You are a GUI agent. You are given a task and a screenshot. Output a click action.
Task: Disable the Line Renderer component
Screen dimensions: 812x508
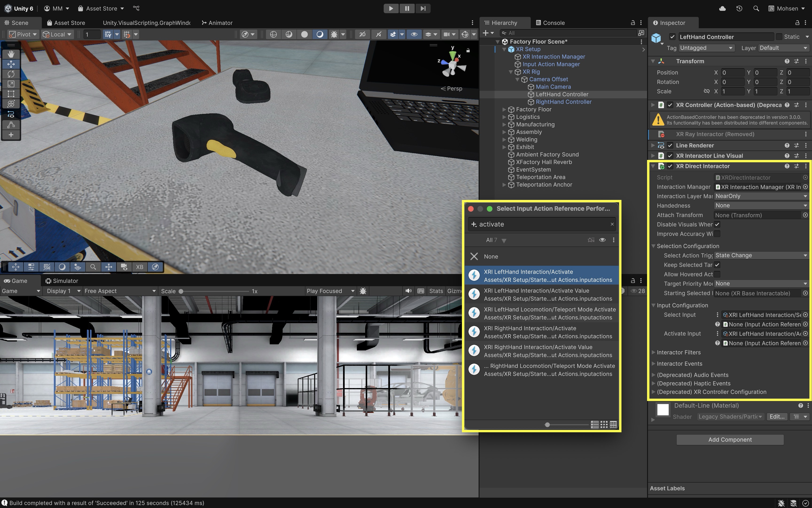pyautogui.click(x=670, y=146)
